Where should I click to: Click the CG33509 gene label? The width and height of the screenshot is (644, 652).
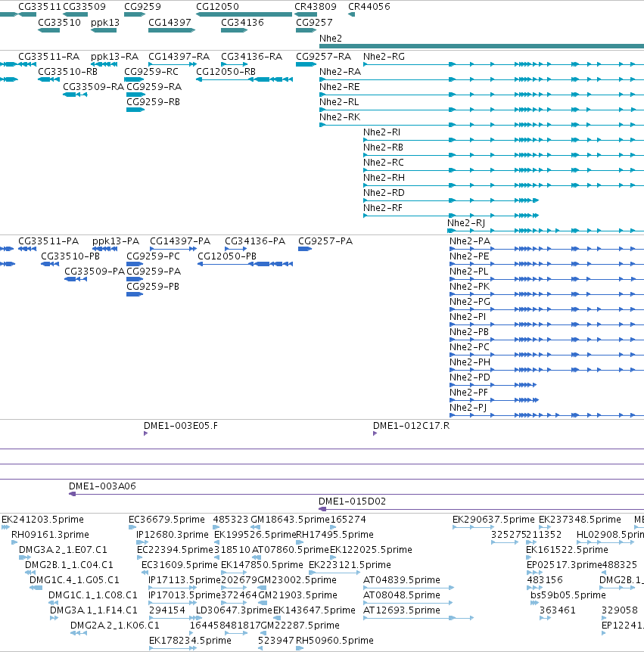(85, 7)
